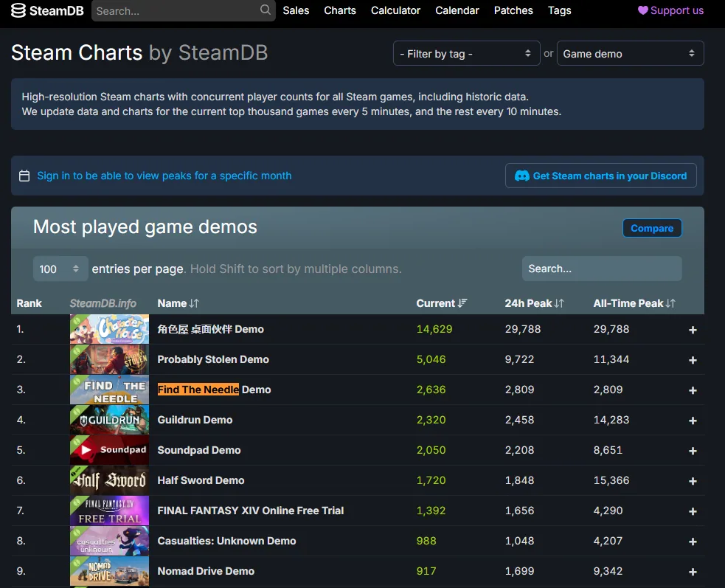Click the Steam Charts by SteamDB title
Screen dimensions: 725x588
tap(139, 52)
